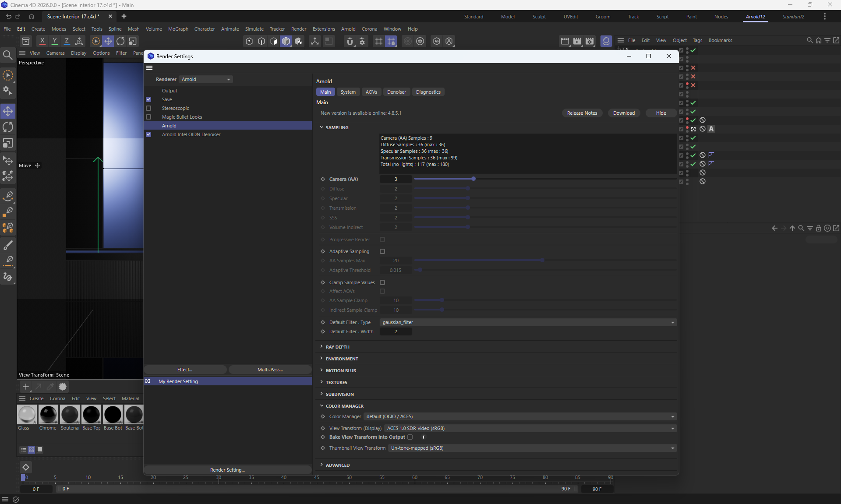Screen dimensions: 841x504
Task: Open the Renderer dropdown set to Arnold
Action: 206,79
